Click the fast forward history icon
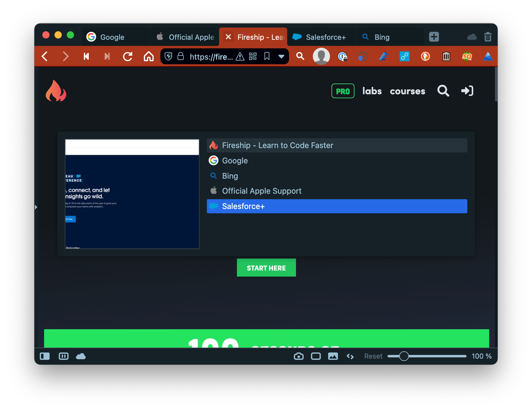 click(107, 56)
